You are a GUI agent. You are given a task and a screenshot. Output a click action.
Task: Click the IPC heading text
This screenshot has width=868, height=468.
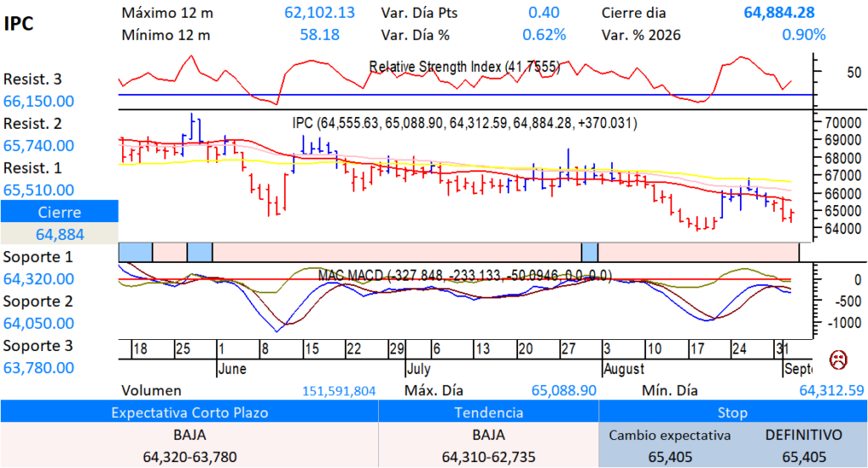pyautogui.click(x=19, y=23)
